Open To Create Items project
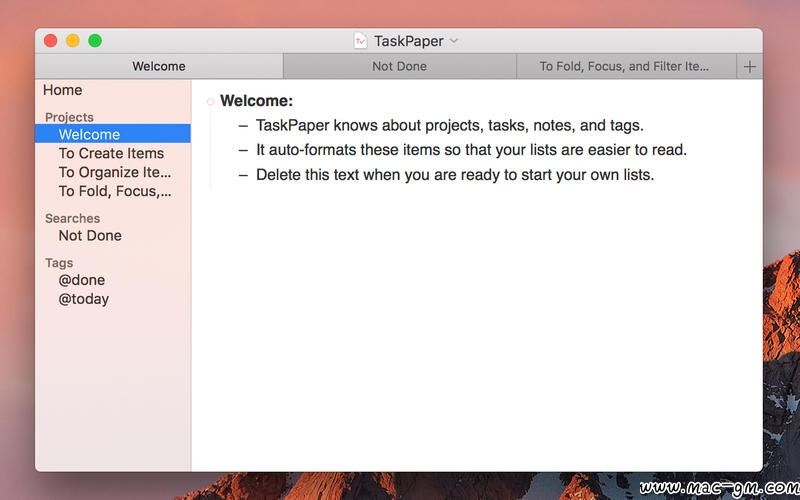The image size is (800, 500). 113,153
